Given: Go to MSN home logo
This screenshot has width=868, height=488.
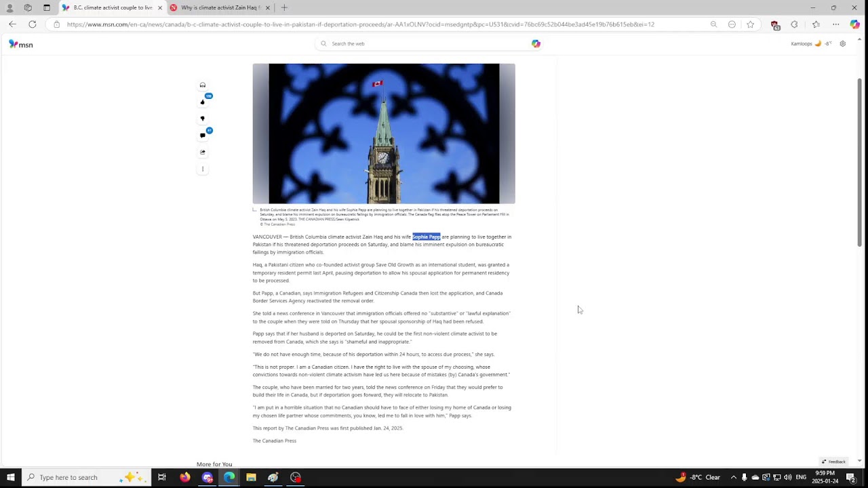Looking at the screenshot, I should pyautogui.click(x=21, y=44).
